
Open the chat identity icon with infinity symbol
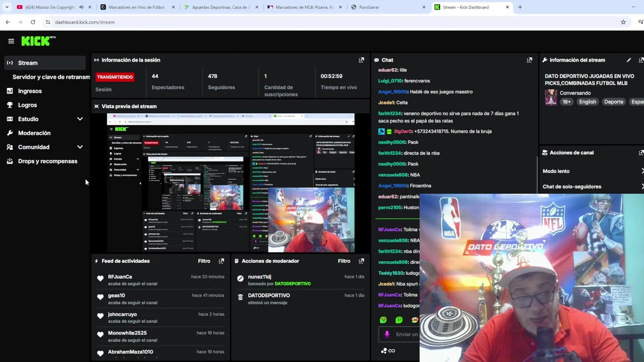pos(388,351)
